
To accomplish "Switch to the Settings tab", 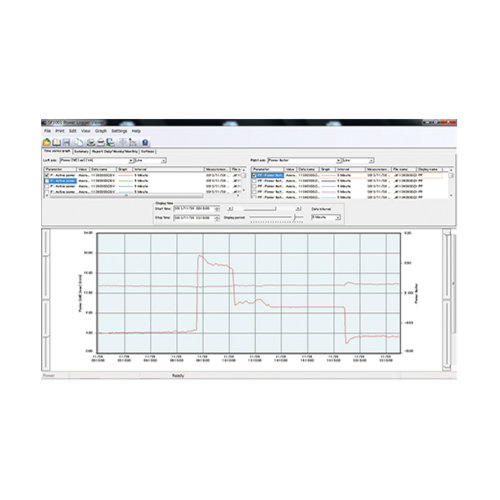I will click(148, 152).
